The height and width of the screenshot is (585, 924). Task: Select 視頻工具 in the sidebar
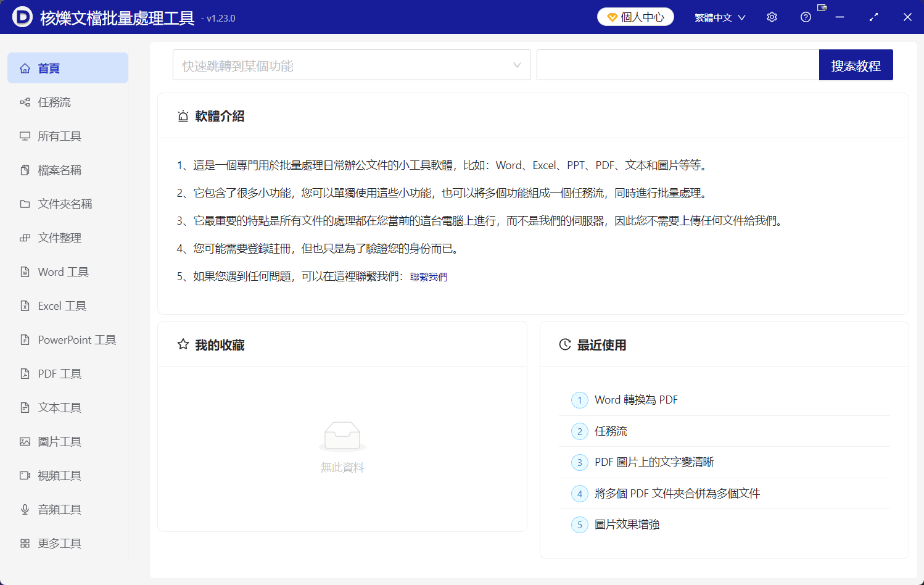[x=68, y=475]
